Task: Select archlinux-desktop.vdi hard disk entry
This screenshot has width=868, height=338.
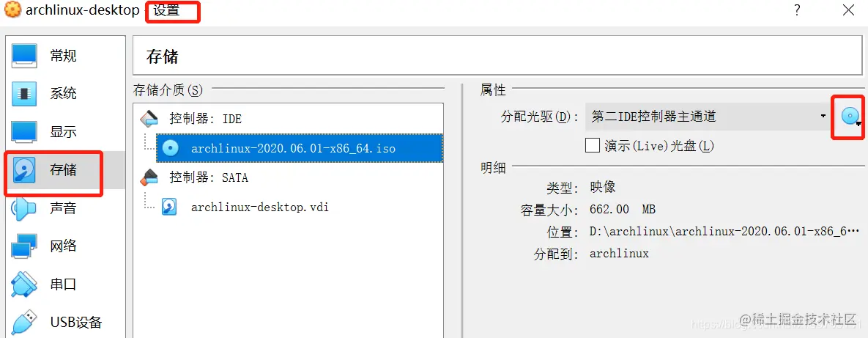Action: tap(259, 207)
